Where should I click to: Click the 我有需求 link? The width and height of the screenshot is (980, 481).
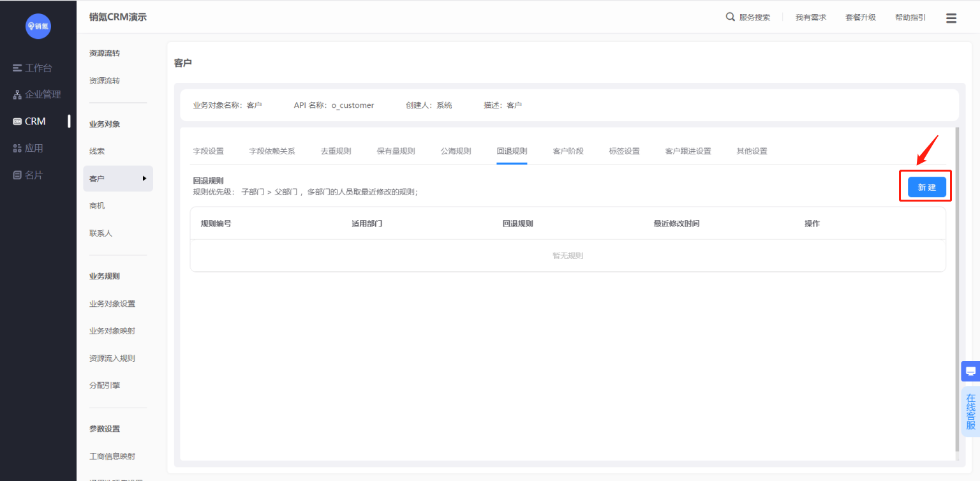coord(811,18)
